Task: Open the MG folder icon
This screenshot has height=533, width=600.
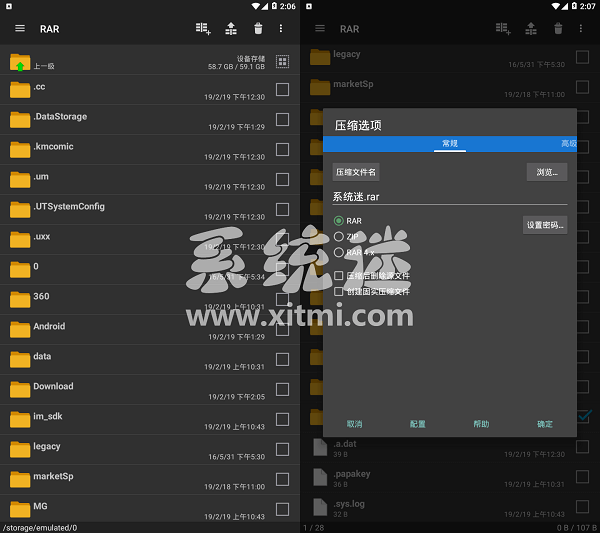Action: pyautogui.click(x=20, y=509)
